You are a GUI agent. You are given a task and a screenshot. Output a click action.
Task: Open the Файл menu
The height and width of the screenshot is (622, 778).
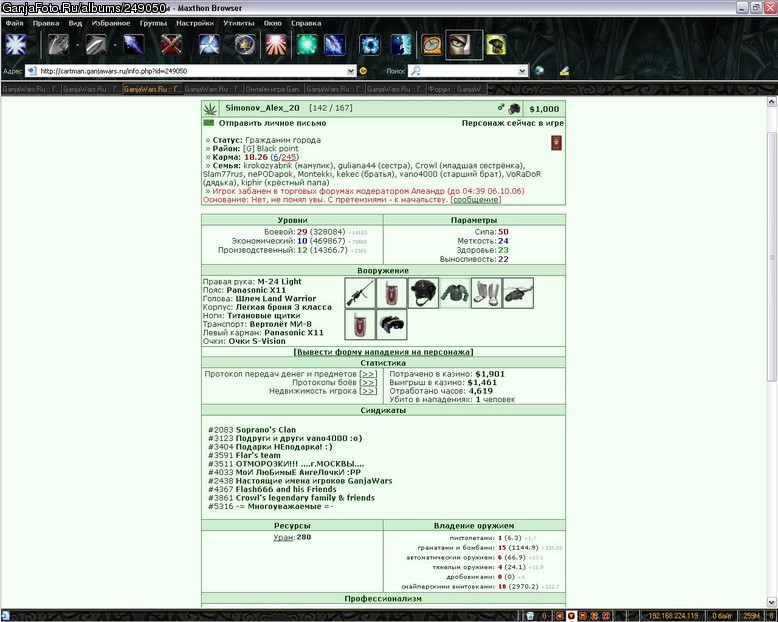coord(14,23)
